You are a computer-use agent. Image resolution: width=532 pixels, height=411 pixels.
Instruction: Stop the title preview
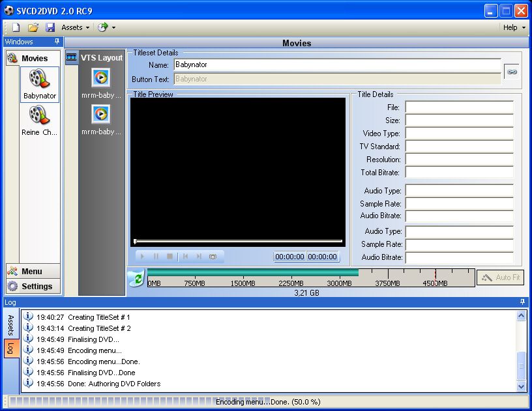(170, 257)
